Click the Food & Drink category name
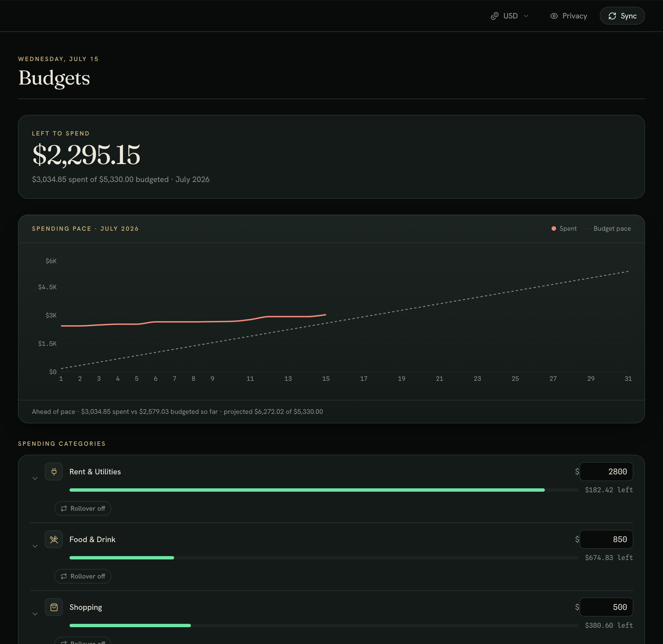This screenshot has height=644, width=663. 92,539
